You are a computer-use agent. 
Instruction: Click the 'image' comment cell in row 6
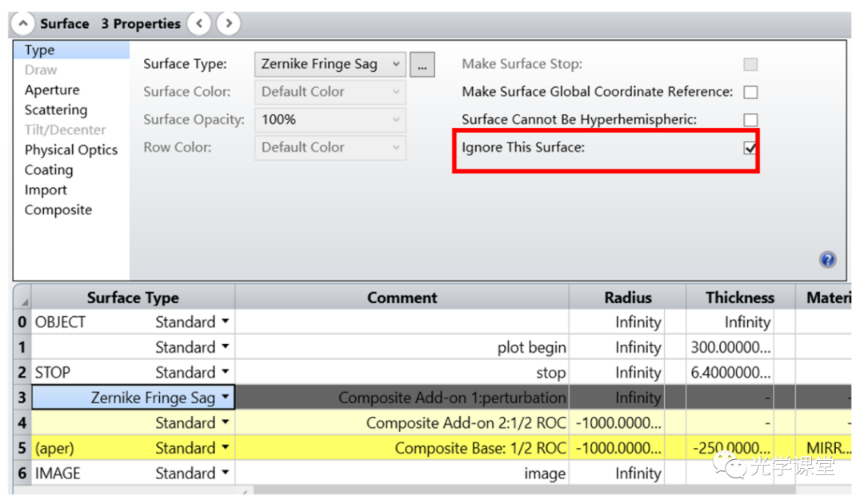(x=402, y=473)
